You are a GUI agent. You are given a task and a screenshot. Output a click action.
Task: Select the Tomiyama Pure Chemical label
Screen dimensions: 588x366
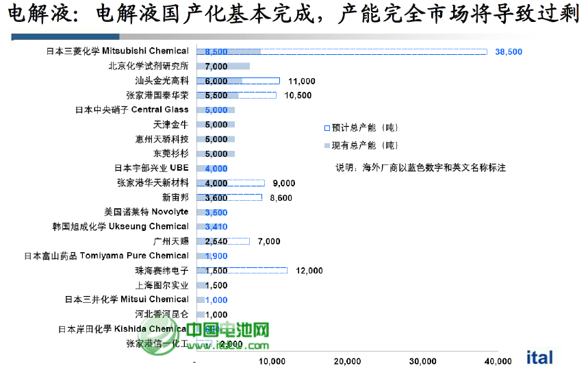106,256
